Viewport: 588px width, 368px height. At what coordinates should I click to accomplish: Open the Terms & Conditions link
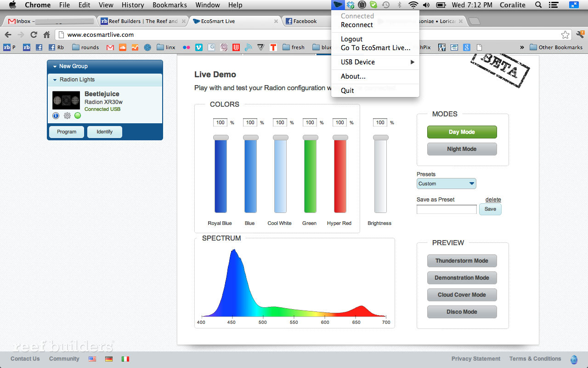pyautogui.click(x=535, y=359)
